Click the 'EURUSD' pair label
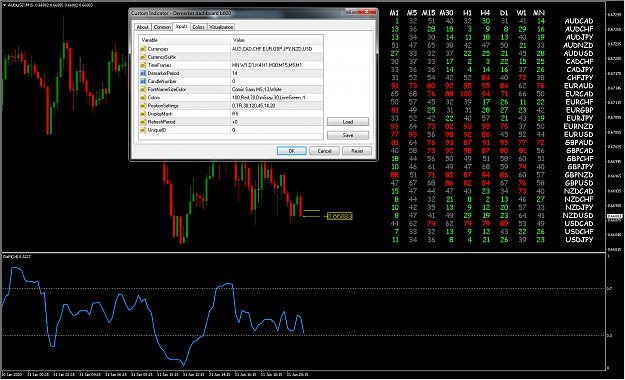The height and width of the screenshot is (380, 625). [x=579, y=134]
